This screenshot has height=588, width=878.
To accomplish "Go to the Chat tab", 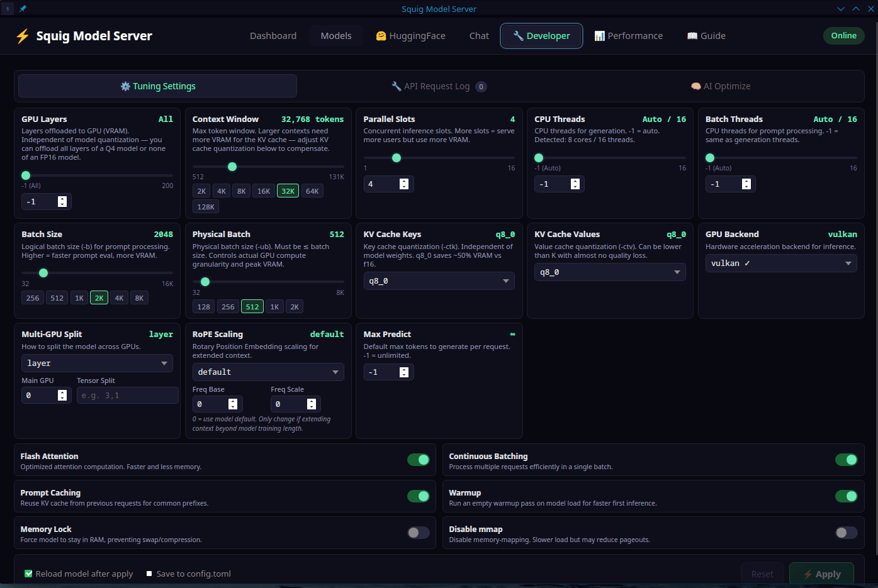I will 479,36.
